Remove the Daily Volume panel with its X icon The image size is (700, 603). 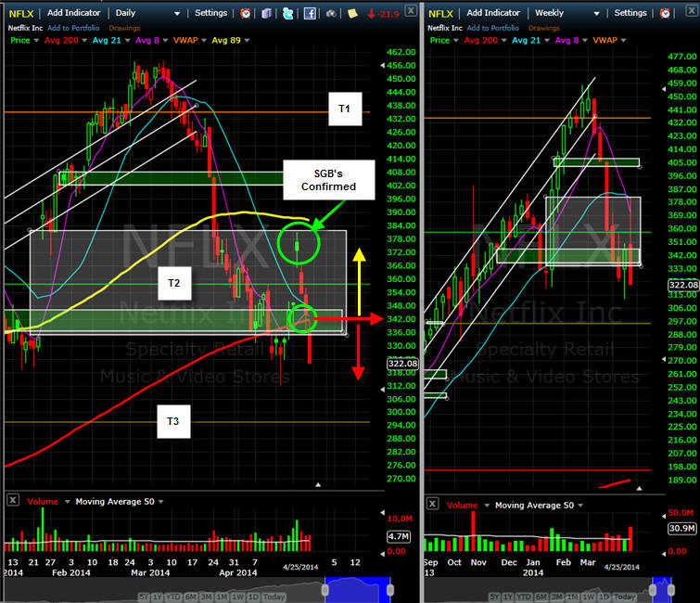(13, 500)
